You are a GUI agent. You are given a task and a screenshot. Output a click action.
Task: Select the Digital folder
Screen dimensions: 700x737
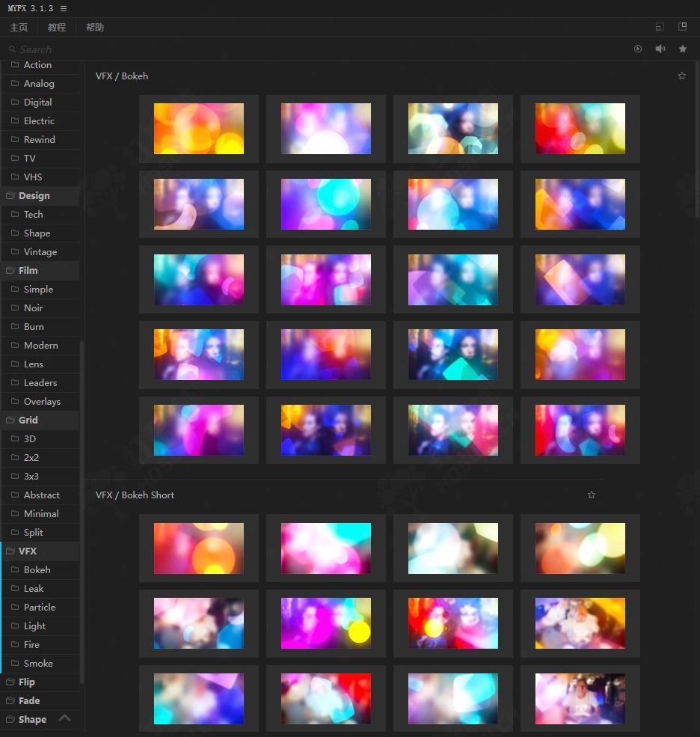click(x=40, y=102)
